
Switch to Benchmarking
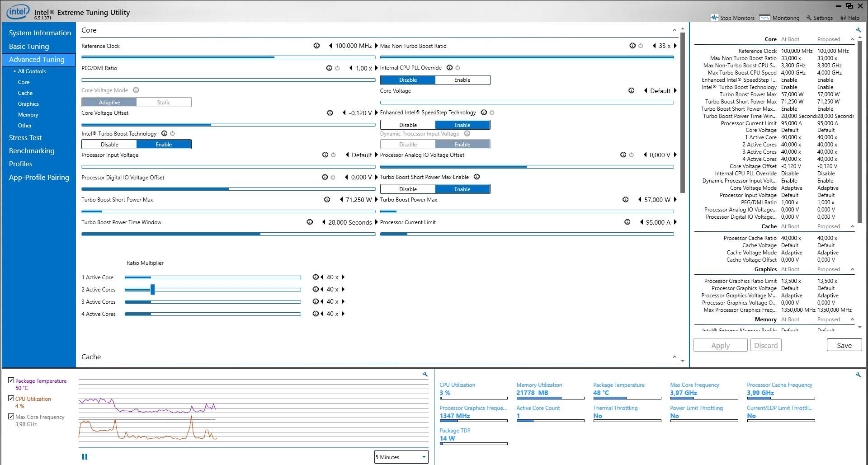click(32, 151)
